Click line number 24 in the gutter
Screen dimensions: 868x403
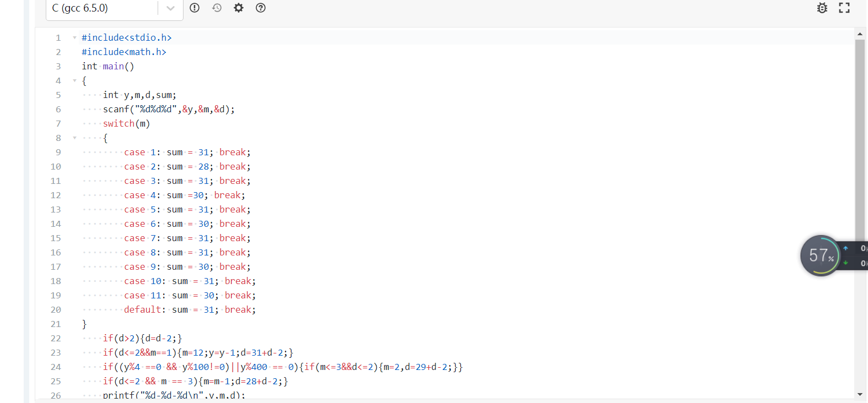(56, 367)
